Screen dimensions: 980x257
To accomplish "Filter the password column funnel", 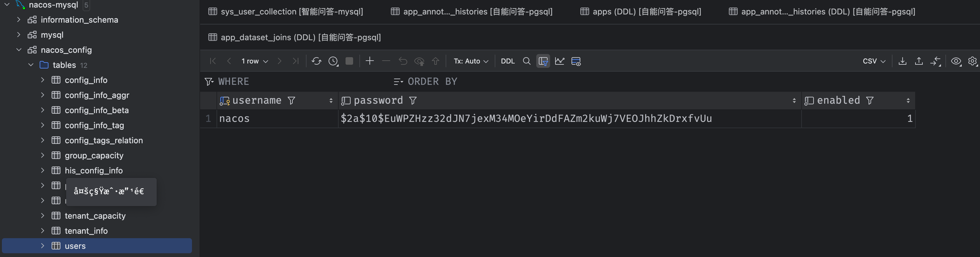I will pyautogui.click(x=413, y=101).
